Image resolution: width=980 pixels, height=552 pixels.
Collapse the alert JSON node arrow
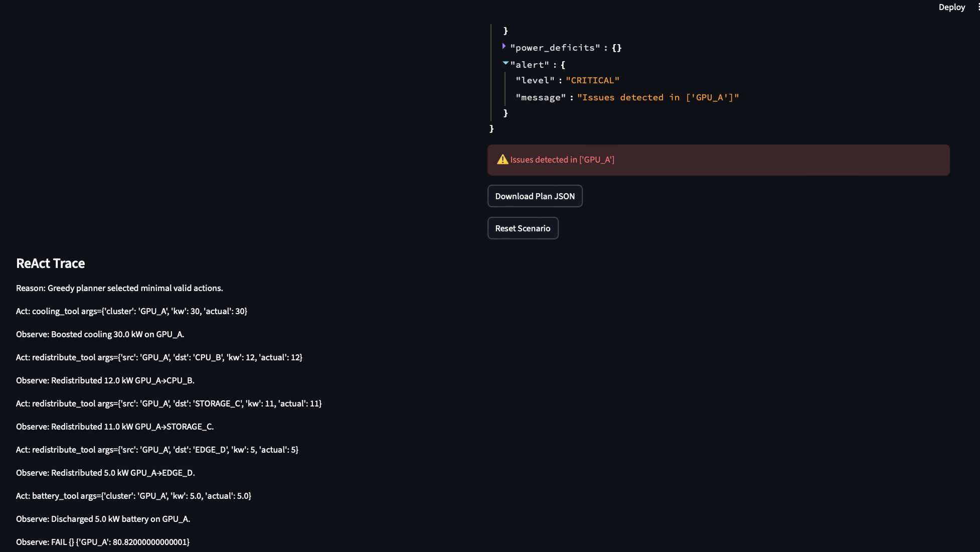click(x=505, y=63)
